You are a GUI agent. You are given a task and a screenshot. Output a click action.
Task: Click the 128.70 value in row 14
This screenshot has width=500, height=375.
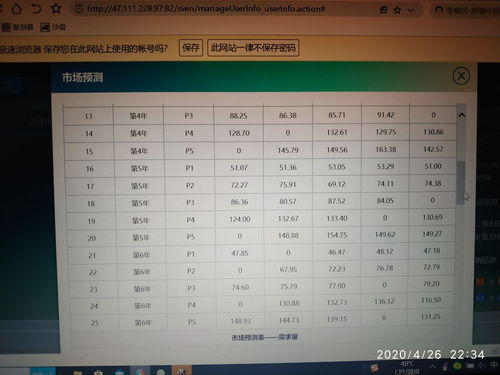click(x=239, y=133)
